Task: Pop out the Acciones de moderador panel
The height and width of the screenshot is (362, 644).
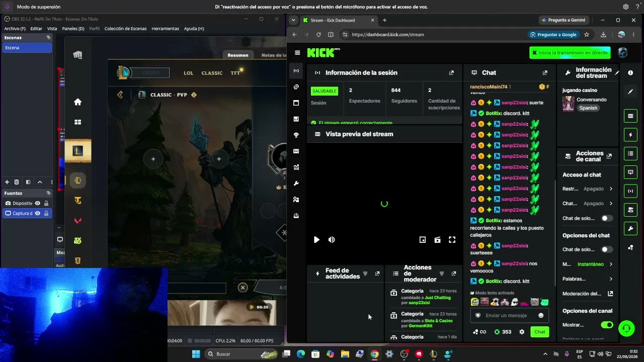Action: point(453,274)
